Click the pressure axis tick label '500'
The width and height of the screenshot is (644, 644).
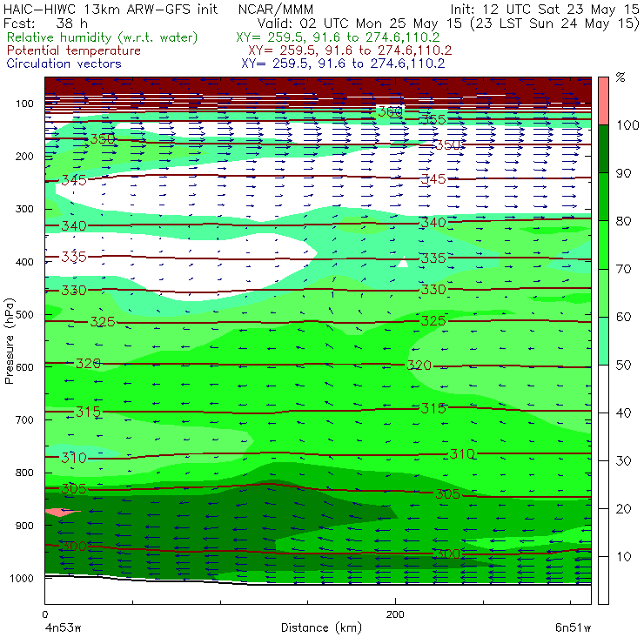tap(24, 315)
